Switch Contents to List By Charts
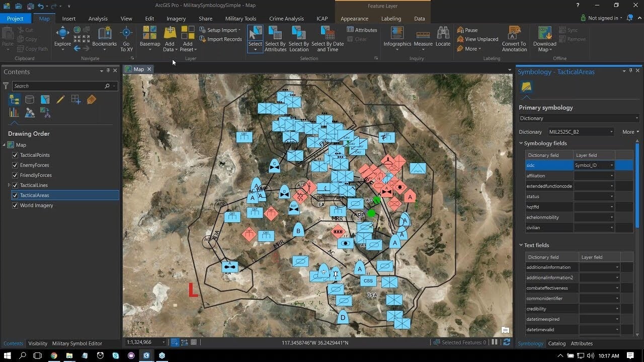The width and height of the screenshot is (644, 362). point(14,113)
